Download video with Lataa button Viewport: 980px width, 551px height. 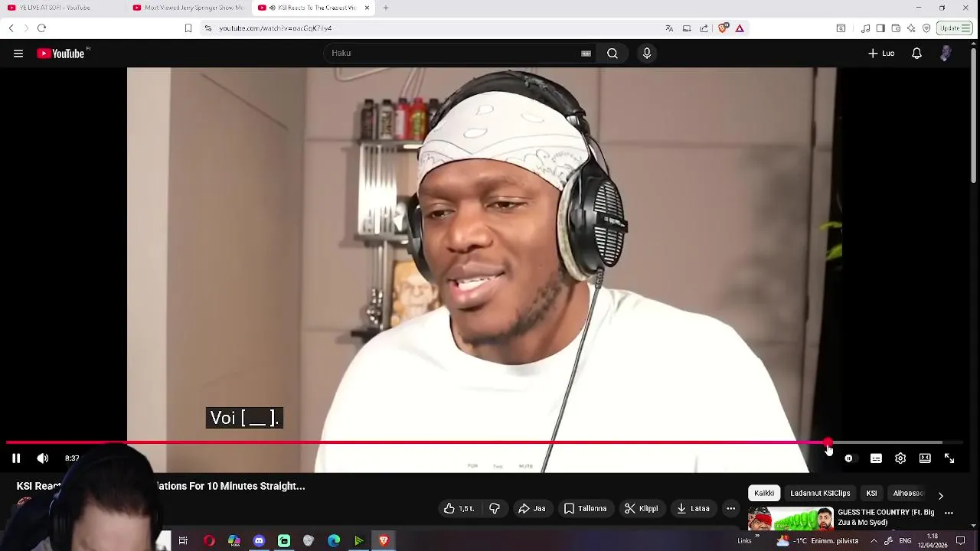tap(694, 508)
